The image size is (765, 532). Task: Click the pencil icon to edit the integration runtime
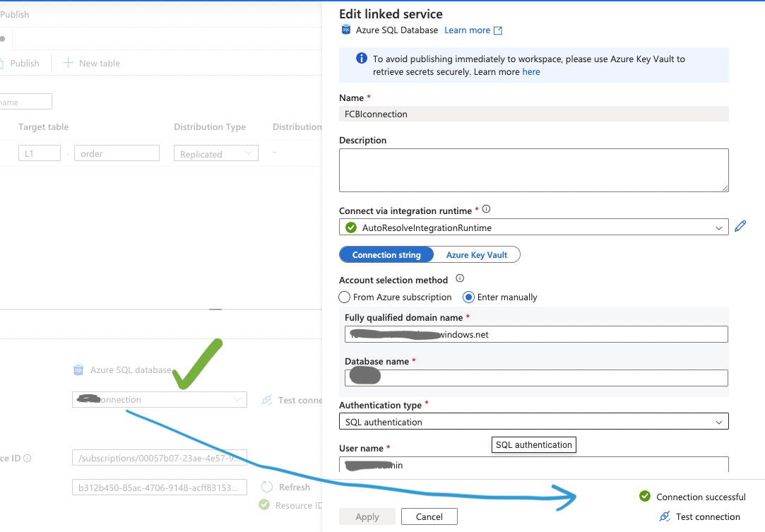point(740,227)
